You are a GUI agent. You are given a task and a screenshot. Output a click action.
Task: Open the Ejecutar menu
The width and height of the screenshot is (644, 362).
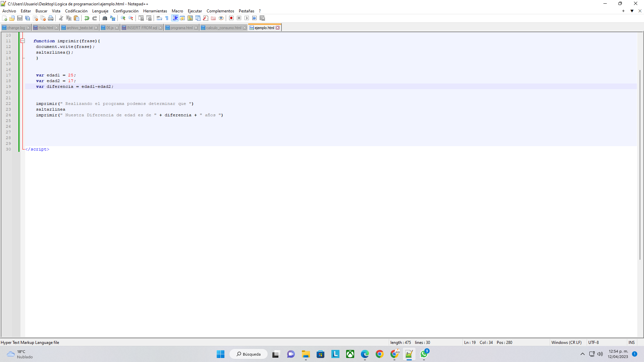point(194,11)
